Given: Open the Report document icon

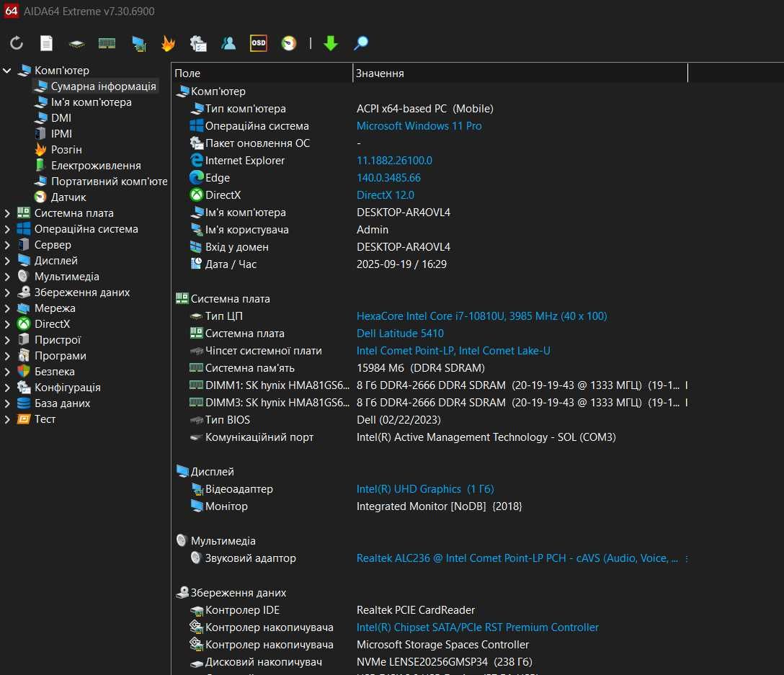Looking at the screenshot, I should coord(47,43).
